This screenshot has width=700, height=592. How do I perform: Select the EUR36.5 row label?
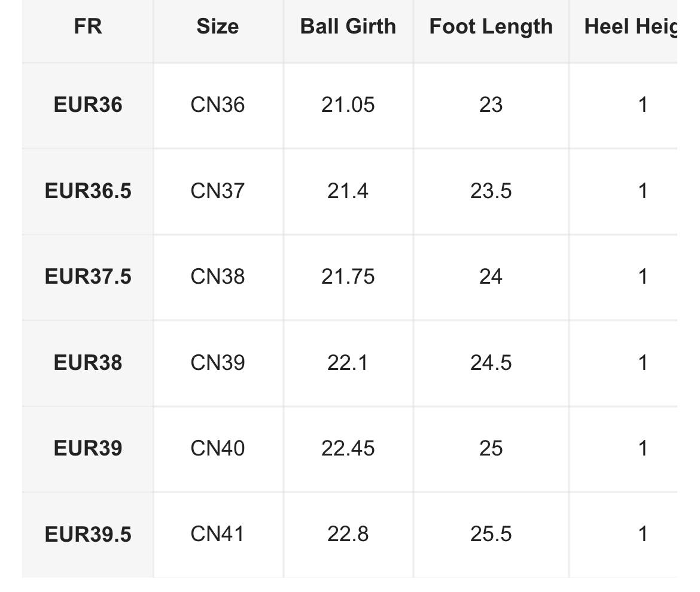(x=88, y=191)
